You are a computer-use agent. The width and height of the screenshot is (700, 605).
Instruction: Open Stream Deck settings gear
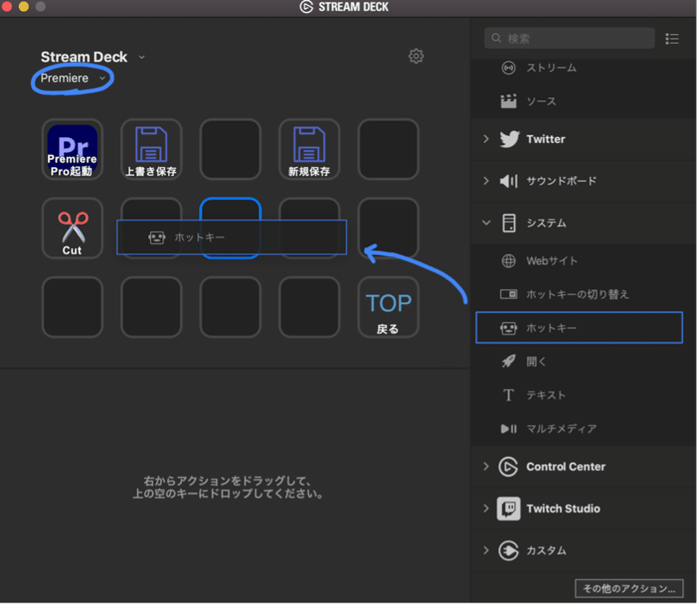(416, 56)
